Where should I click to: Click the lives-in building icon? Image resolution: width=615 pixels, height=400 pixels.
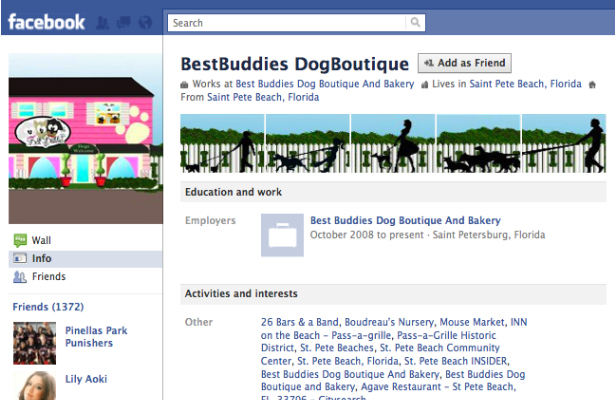pyautogui.click(x=424, y=85)
